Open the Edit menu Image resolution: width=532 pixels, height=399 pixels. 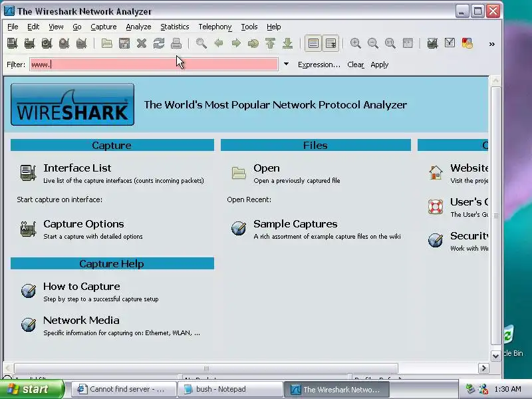(33, 27)
